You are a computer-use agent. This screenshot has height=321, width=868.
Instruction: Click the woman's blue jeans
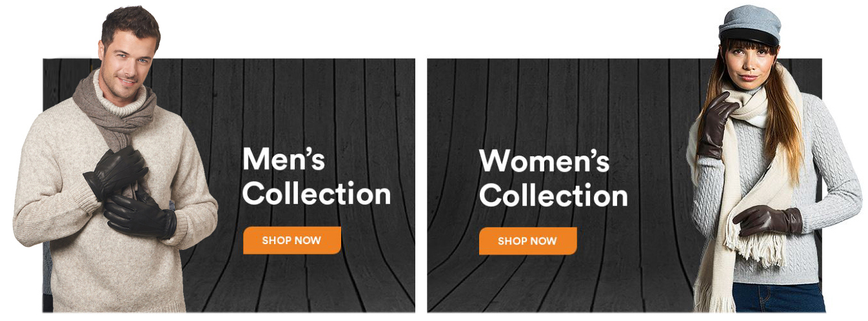(777, 297)
